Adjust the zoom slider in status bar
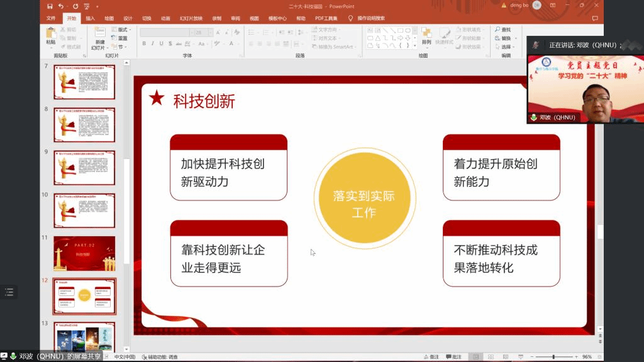The height and width of the screenshot is (362, 644). point(553,356)
